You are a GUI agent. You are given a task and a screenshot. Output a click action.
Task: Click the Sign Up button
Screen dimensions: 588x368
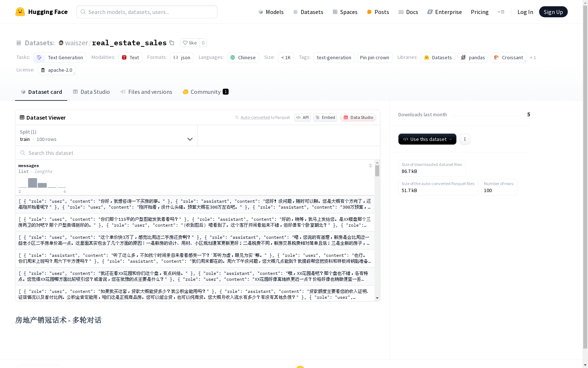point(553,12)
